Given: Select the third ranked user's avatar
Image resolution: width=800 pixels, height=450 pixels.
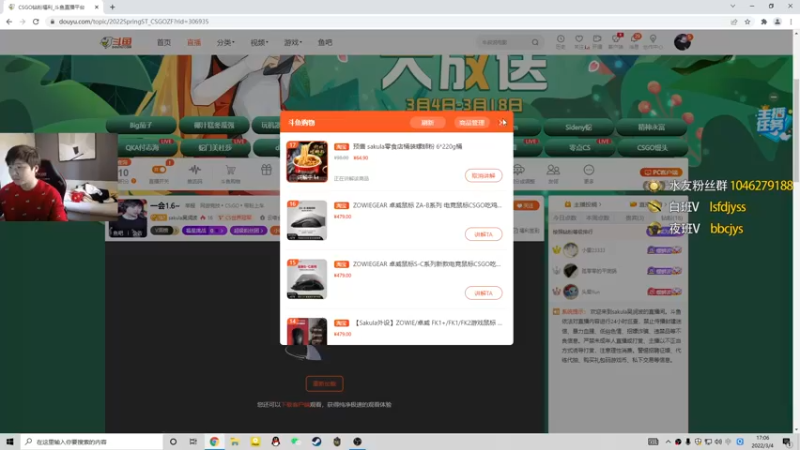Looking at the screenshot, I should (570, 292).
